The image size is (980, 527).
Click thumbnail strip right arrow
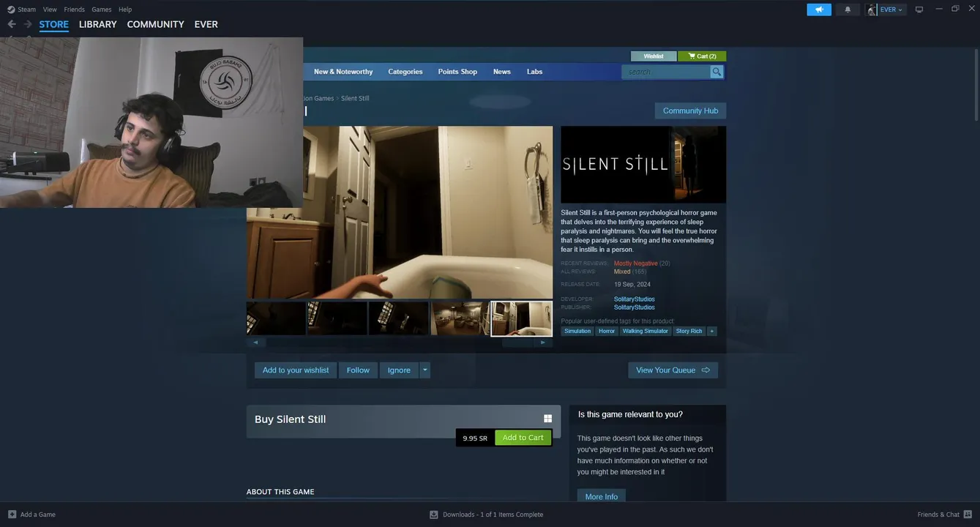coord(543,343)
